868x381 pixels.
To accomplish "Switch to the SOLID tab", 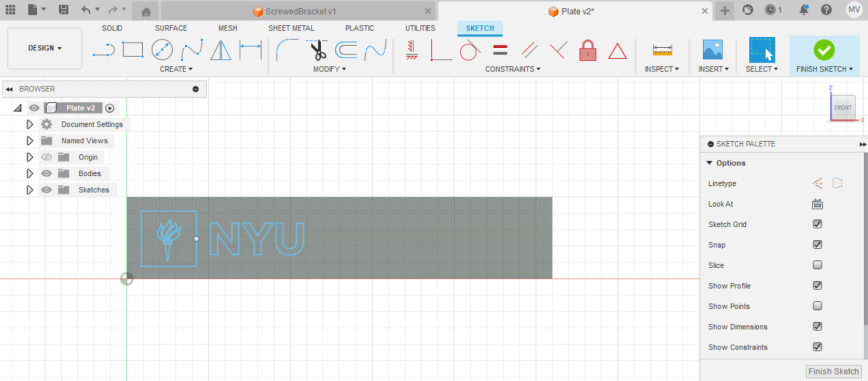I will pos(112,28).
